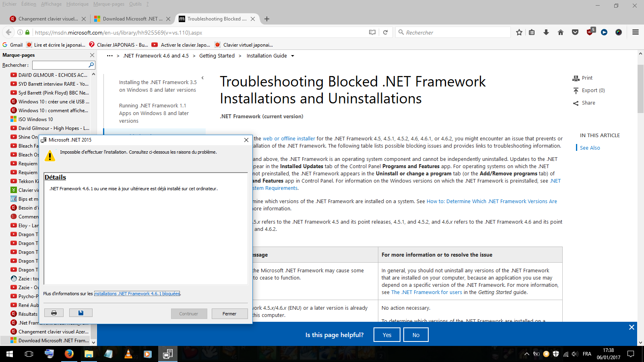Open Firefox hamburger menu
Image resolution: width=644 pixels, height=362 pixels.
[x=636, y=32]
